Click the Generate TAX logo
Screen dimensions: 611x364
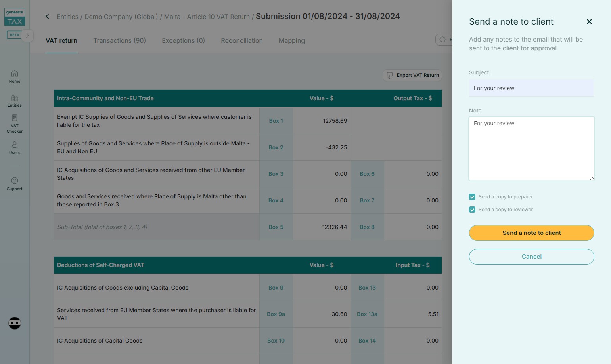tap(15, 17)
